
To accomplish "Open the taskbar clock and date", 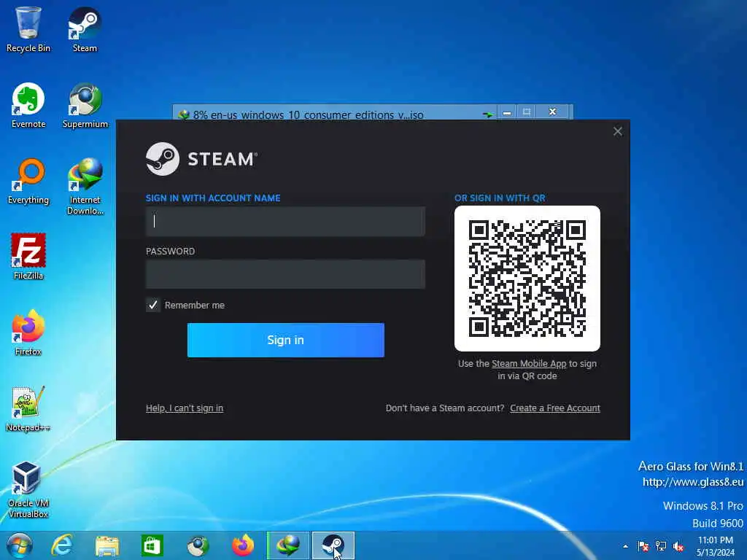I will click(x=716, y=546).
